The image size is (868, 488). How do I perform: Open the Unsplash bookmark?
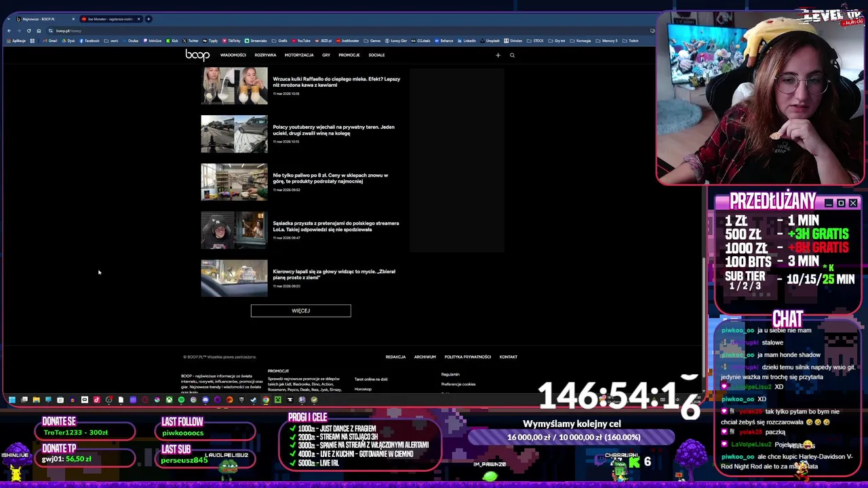490,41
